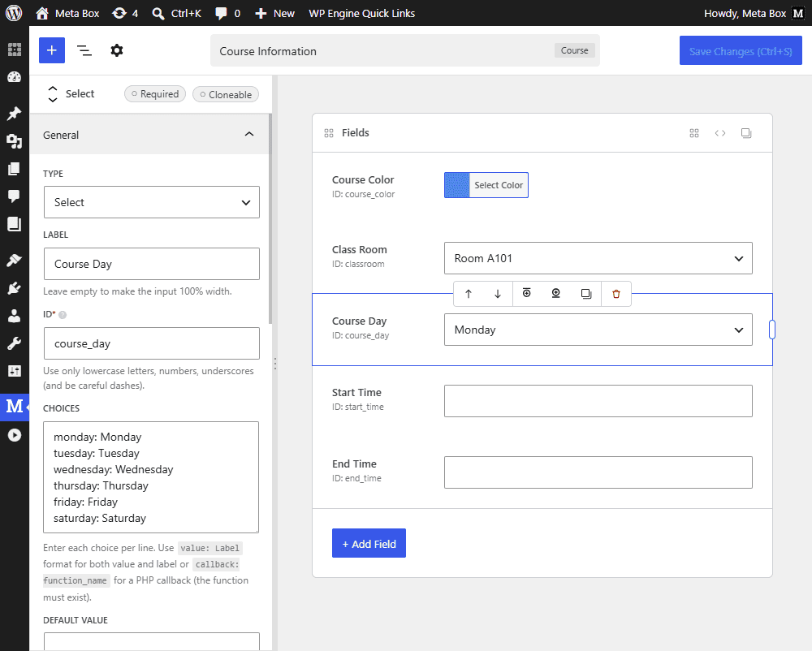Screen dimensions: 812x651
Task: Add a field before Course Day
Action: tap(527, 293)
